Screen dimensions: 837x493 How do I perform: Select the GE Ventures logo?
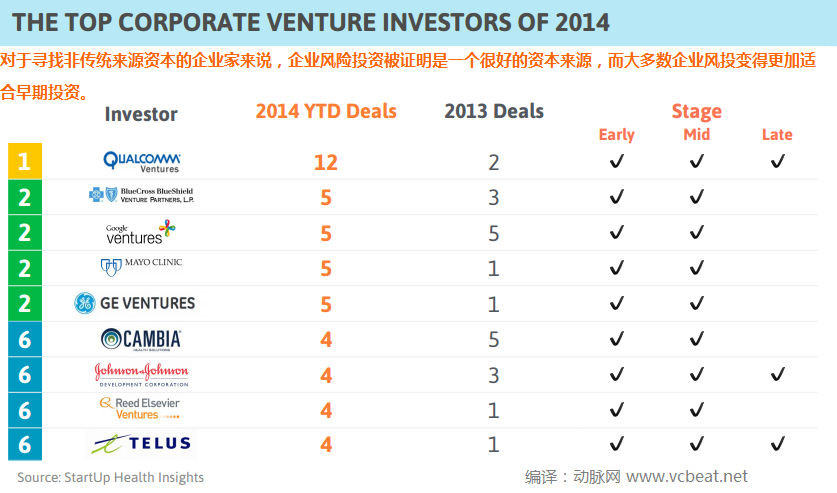pos(135,303)
